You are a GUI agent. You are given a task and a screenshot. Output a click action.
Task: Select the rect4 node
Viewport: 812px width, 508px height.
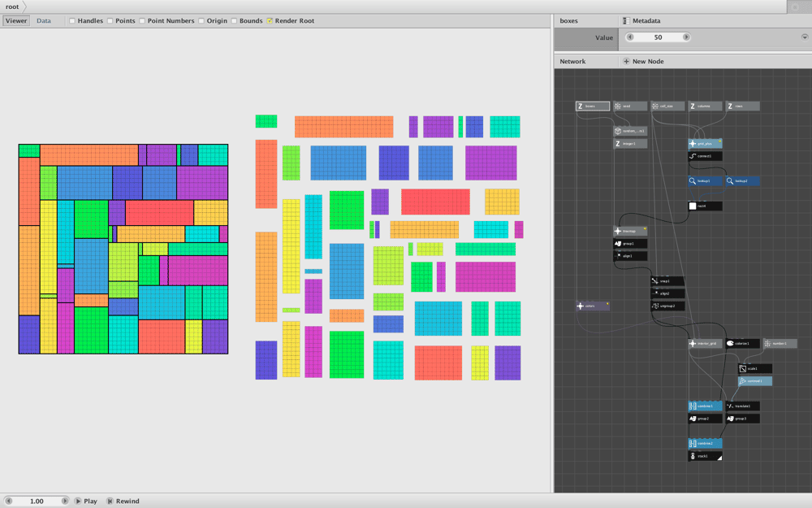[705, 206]
